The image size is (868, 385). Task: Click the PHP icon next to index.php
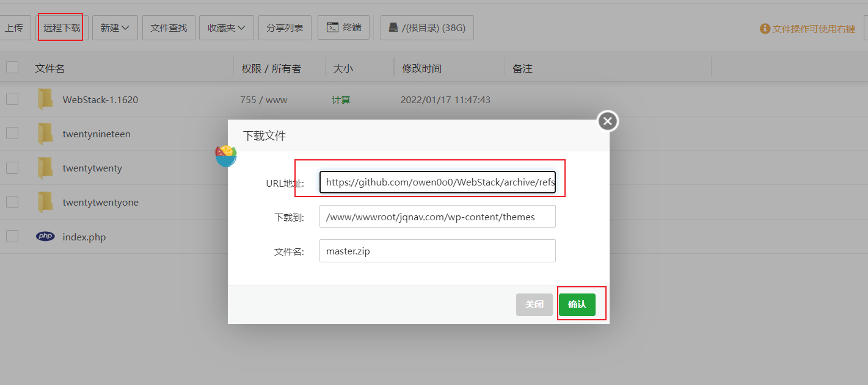[x=45, y=236]
